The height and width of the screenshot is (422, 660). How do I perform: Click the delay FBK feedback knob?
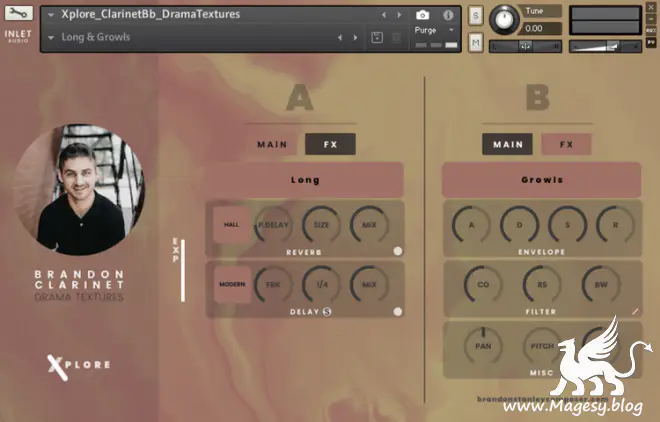273,284
